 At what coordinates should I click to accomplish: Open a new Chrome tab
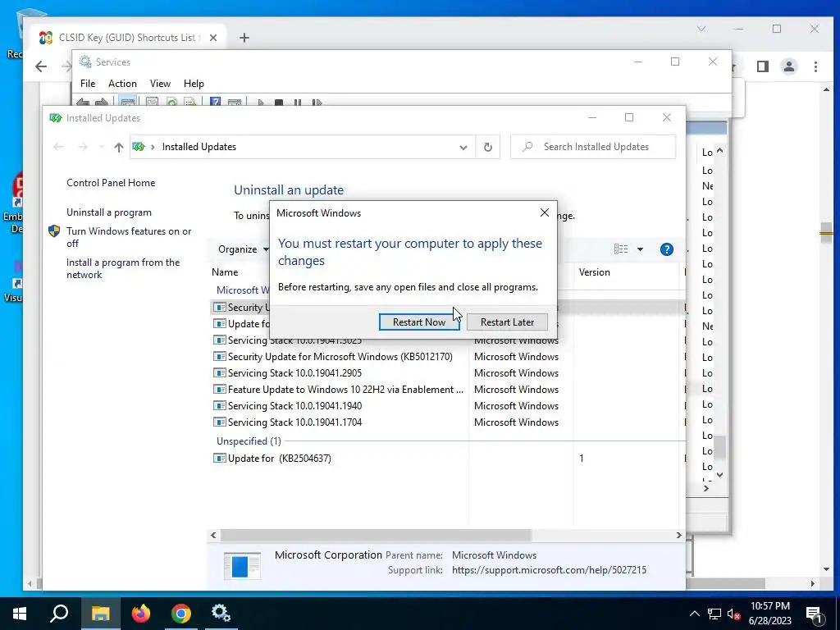tap(244, 38)
